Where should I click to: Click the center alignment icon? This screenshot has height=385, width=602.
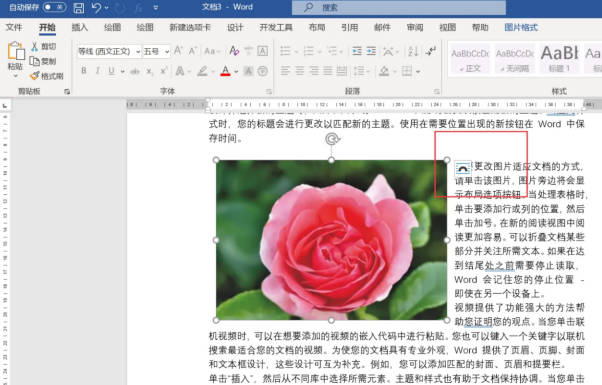(299, 71)
